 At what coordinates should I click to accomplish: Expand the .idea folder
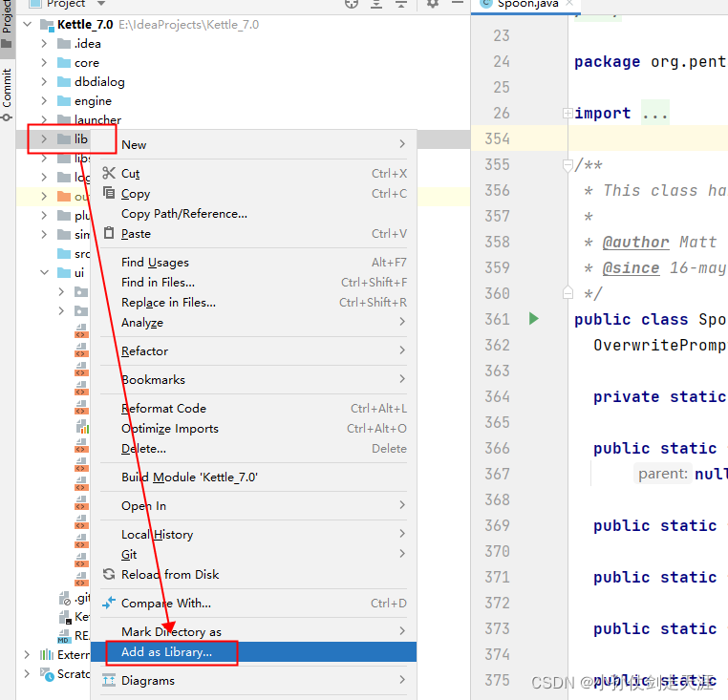pos(44,44)
